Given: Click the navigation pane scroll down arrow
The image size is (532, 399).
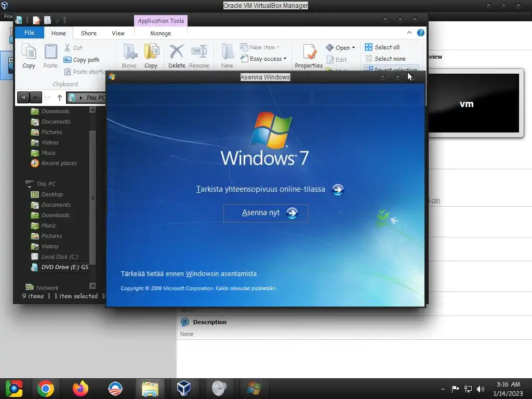Looking at the screenshot, I should [x=92, y=286].
